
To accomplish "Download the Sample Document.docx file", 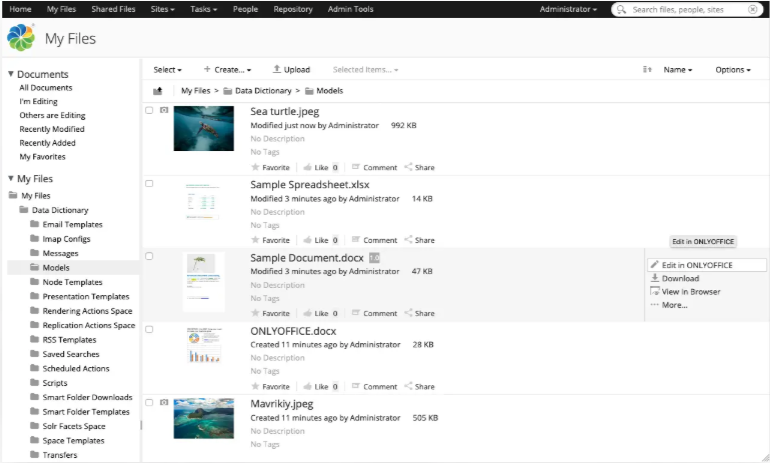I will click(x=675, y=278).
